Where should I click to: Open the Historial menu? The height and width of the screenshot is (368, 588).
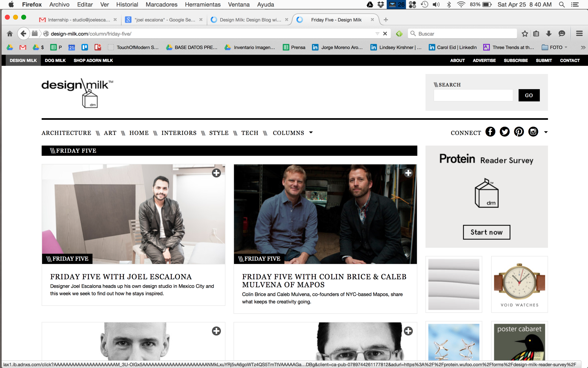coord(127,4)
